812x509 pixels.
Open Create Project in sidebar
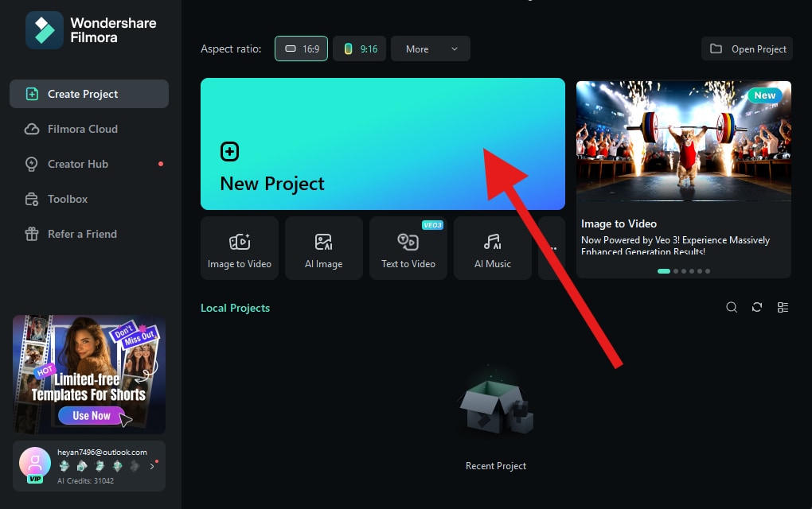click(89, 94)
